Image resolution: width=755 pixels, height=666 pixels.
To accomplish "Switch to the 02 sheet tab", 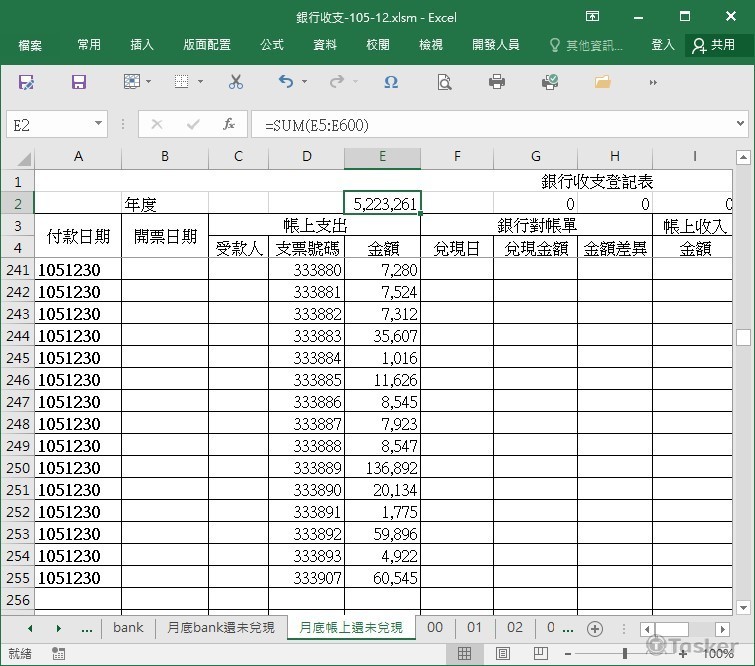I will (x=515, y=627).
